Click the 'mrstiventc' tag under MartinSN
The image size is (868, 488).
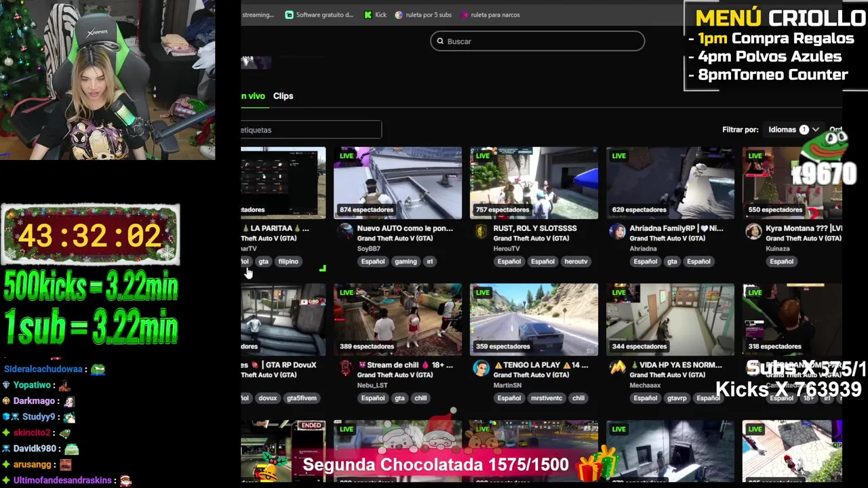point(546,399)
